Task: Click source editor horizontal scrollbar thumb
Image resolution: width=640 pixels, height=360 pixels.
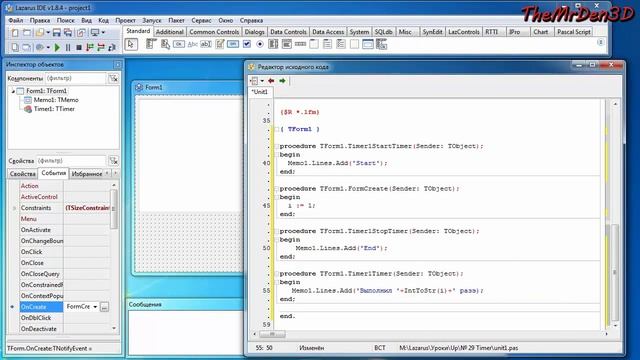Action: click(x=272, y=334)
